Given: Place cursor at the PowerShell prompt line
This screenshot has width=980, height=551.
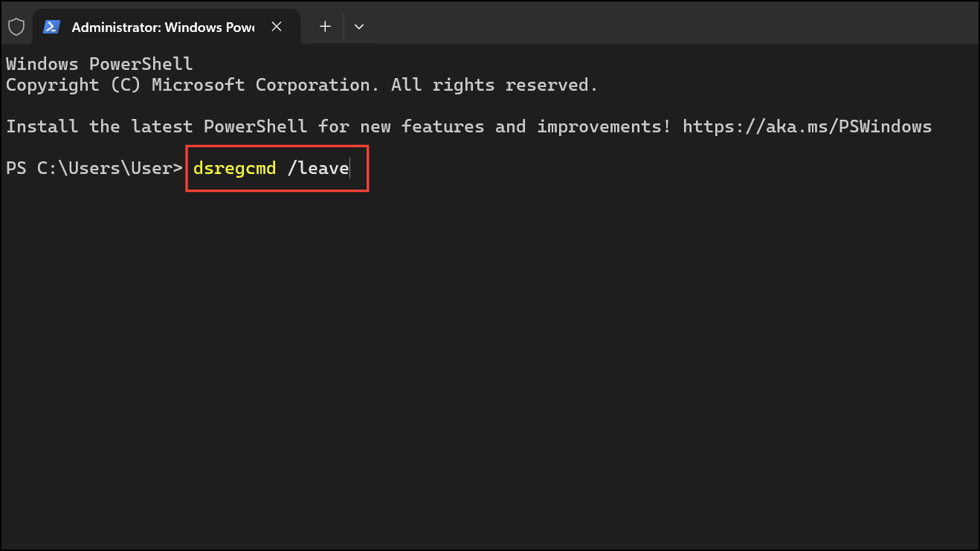Looking at the screenshot, I should tap(94, 168).
